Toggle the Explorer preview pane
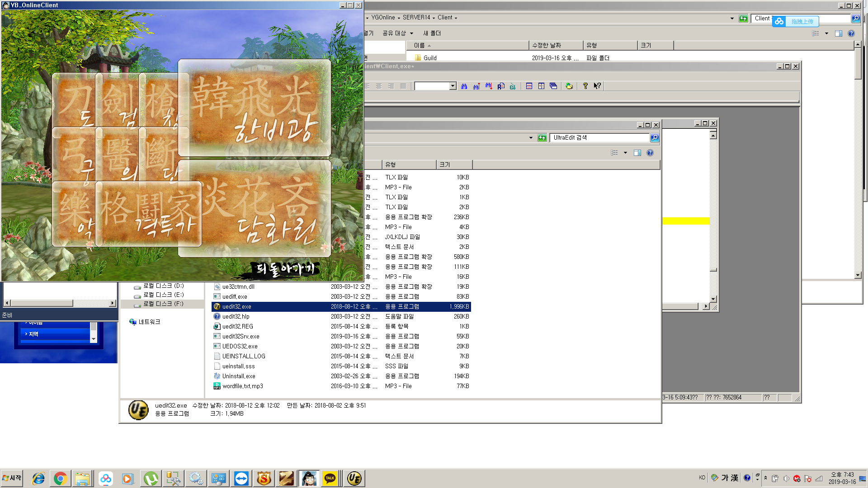868x488 pixels. 839,33
